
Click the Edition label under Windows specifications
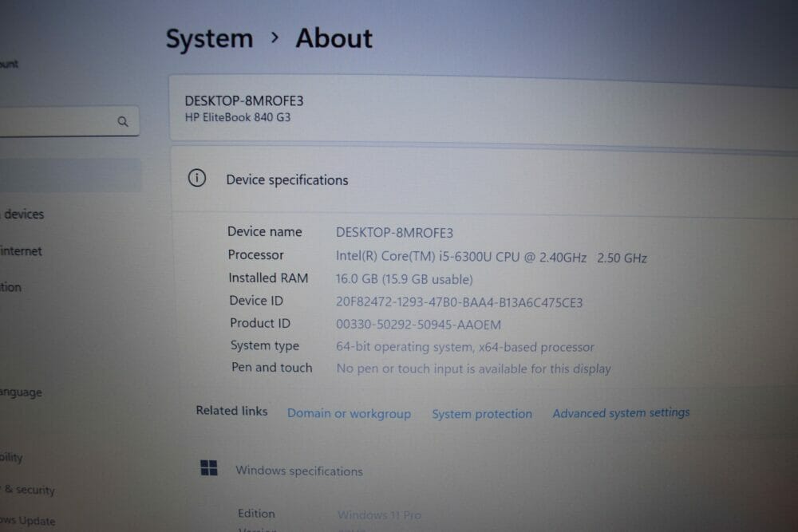[256, 514]
